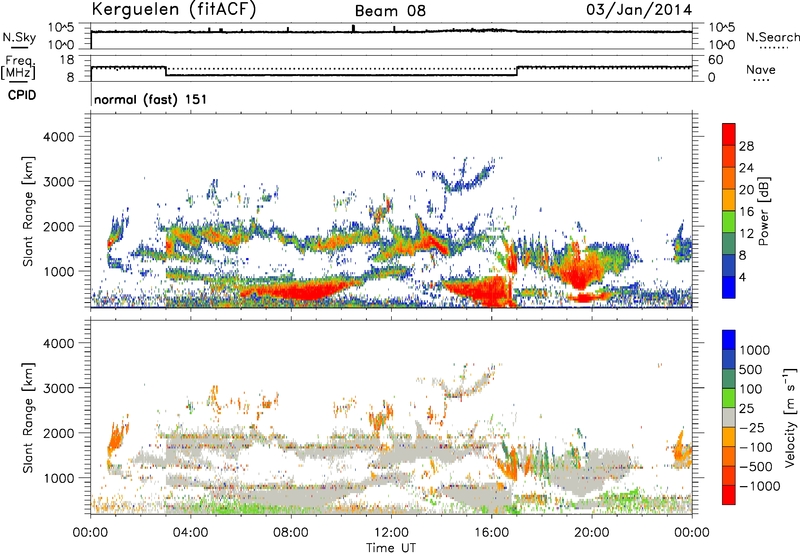
Task: Click the 'N.Search' legend label
Action: tap(772, 37)
